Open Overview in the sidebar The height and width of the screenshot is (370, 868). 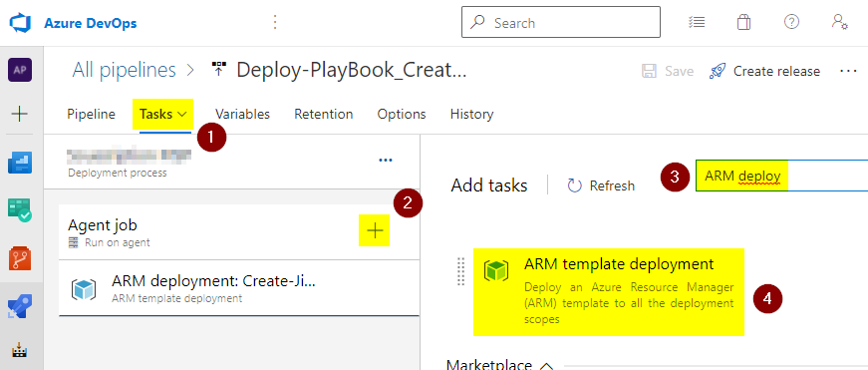pyautogui.click(x=19, y=163)
